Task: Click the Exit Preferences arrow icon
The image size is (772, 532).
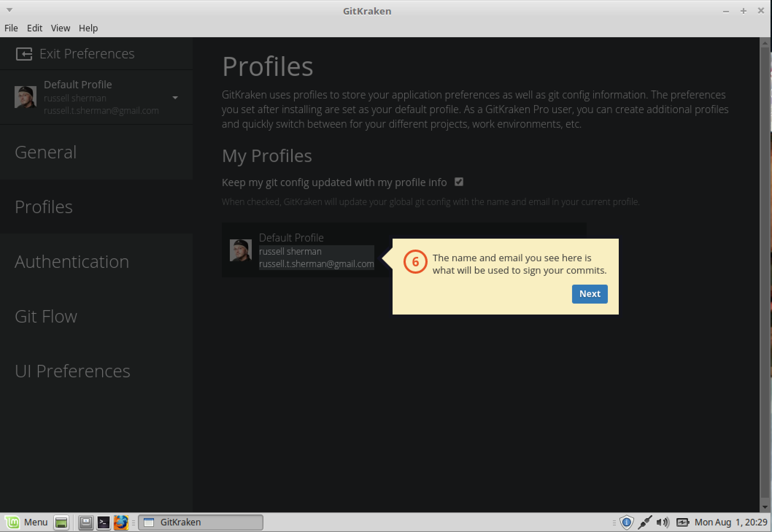Action: coord(24,54)
